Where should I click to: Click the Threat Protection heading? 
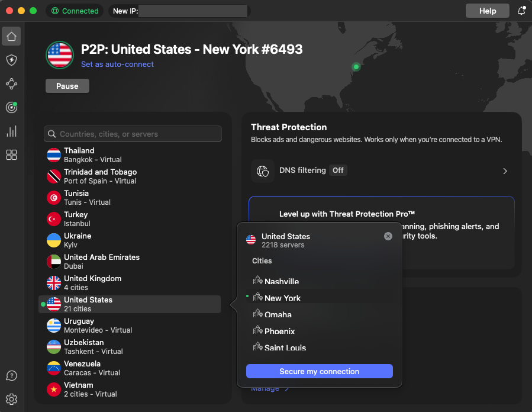point(289,127)
